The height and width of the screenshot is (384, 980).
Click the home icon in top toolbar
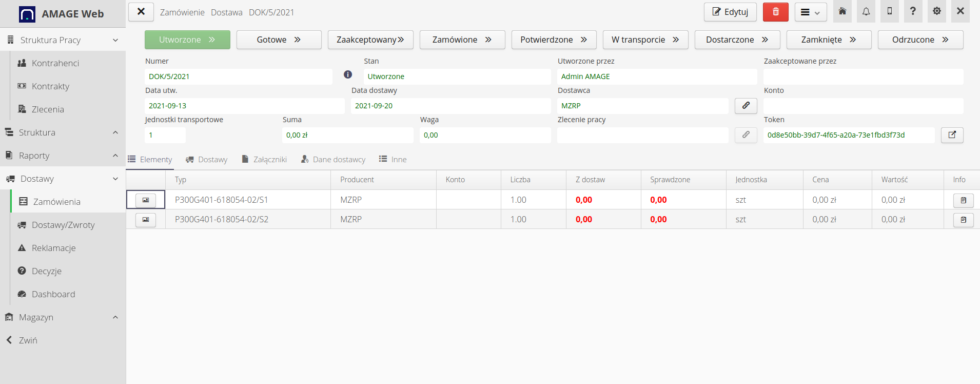[x=842, y=12]
